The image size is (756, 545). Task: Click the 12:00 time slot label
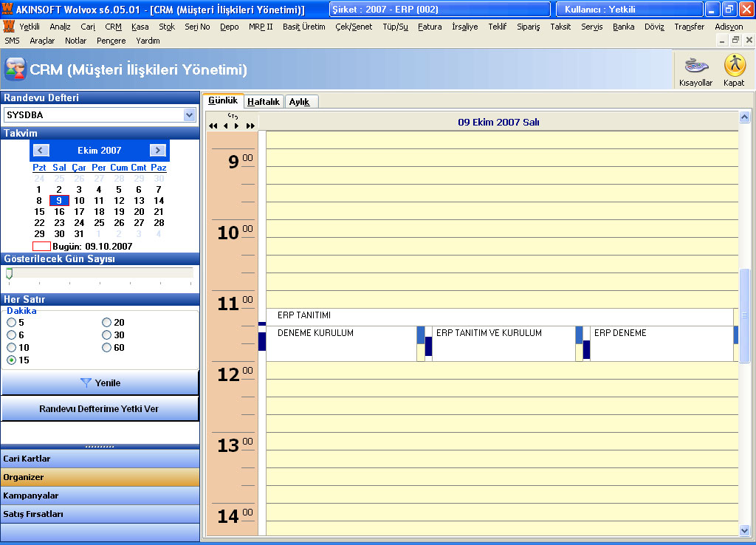pos(235,374)
